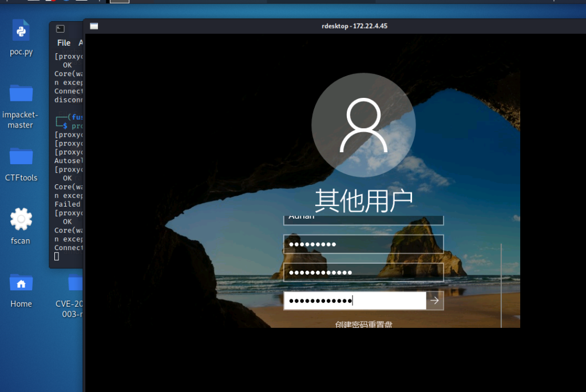Click the 其他用户 account heading
Image resolution: width=586 pixels, height=392 pixels.
pyautogui.click(x=363, y=199)
